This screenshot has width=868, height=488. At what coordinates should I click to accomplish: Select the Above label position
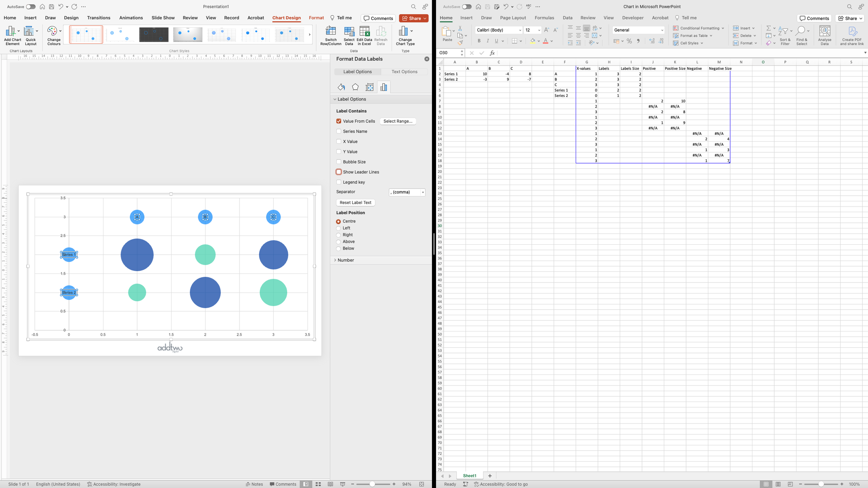pyautogui.click(x=338, y=242)
